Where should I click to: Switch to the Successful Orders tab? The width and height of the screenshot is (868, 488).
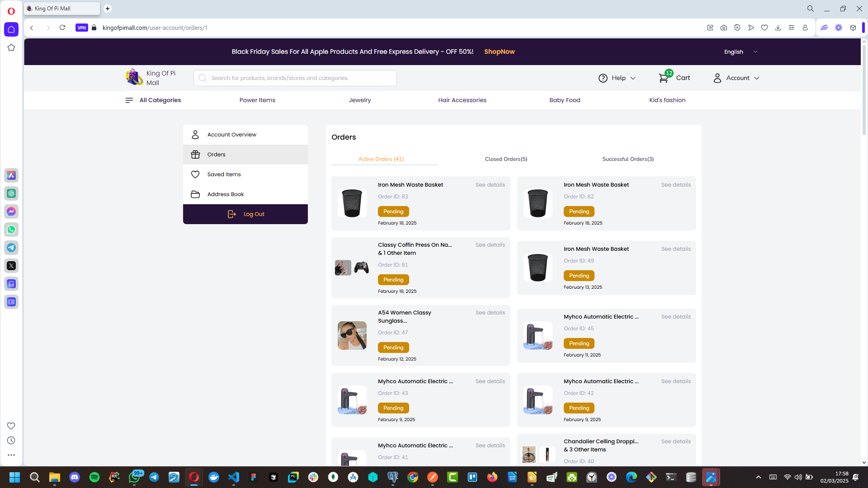pyautogui.click(x=627, y=159)
